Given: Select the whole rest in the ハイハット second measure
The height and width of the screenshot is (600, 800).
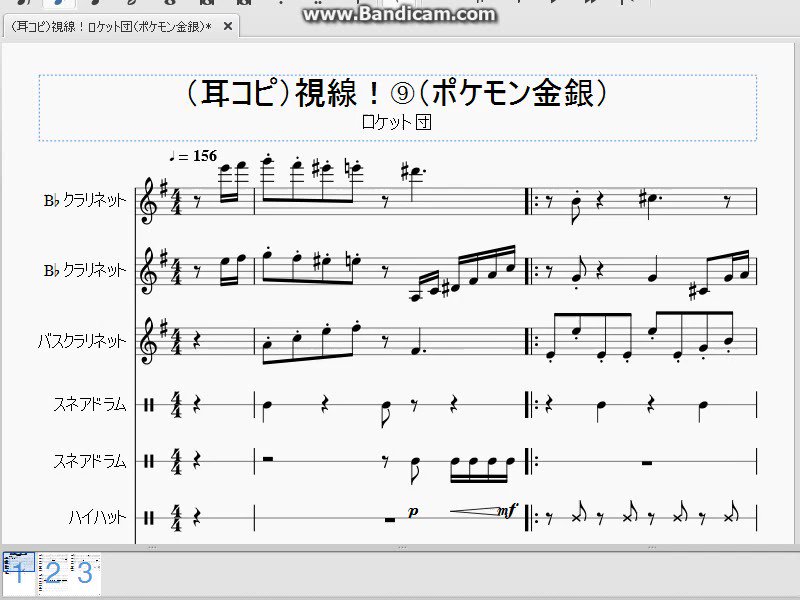Looking at the screenshot, I should coord(390,520).
